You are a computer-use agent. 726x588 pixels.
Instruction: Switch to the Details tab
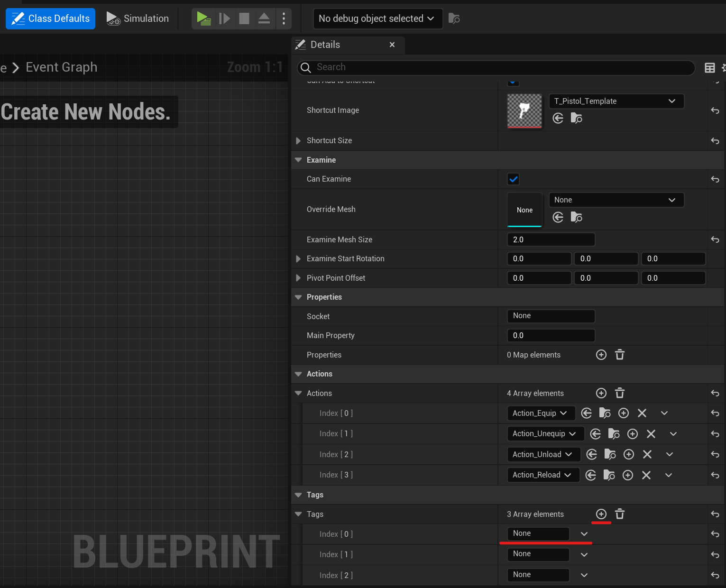point(325,45)
